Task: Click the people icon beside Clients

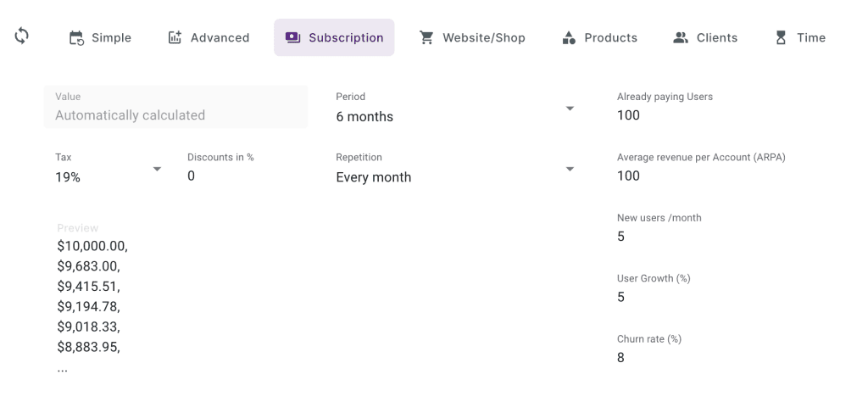Action: (x=681, y=37)
